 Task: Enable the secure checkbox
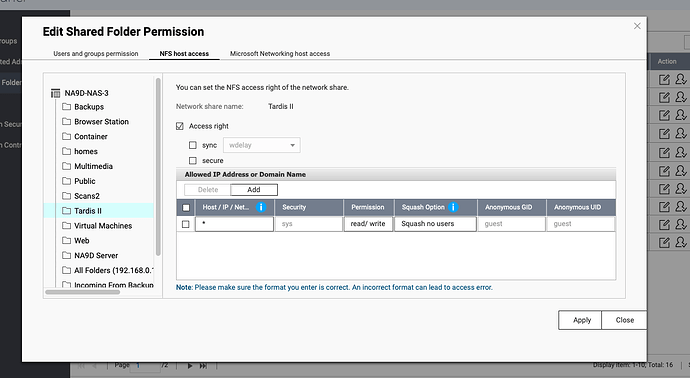tap(193, 161)
